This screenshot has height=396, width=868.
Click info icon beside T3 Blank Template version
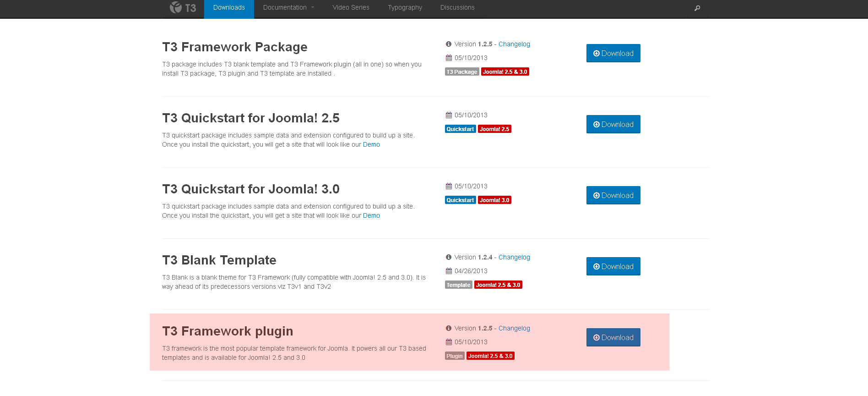(x=449, y=258)
